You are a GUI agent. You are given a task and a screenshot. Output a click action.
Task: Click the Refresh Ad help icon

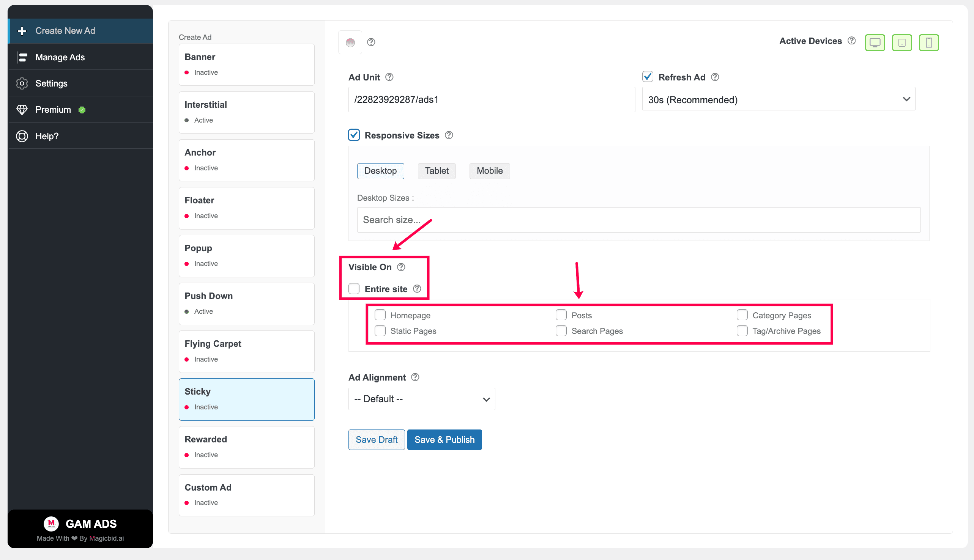(715, 77)
